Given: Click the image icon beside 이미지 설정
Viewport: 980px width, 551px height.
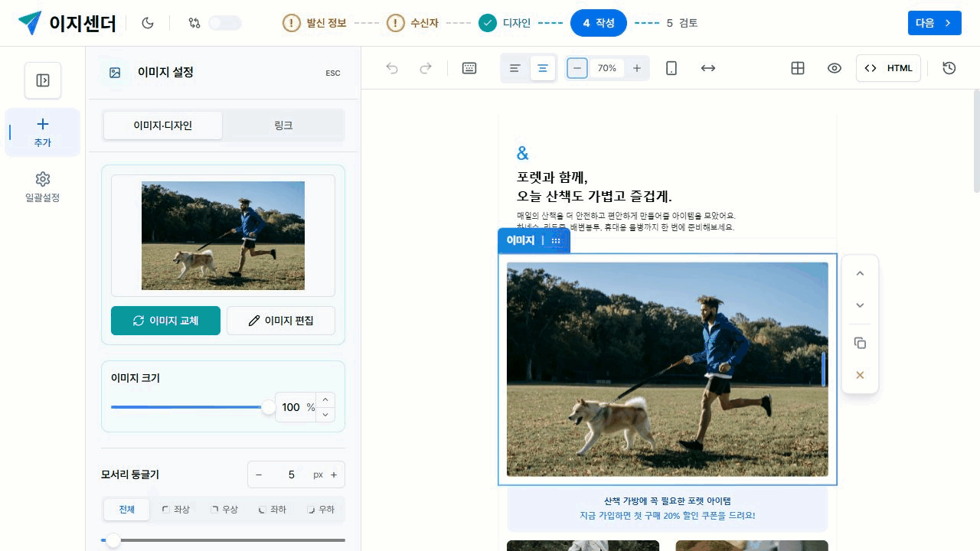Looking at the screenshot, I should 115,73.
